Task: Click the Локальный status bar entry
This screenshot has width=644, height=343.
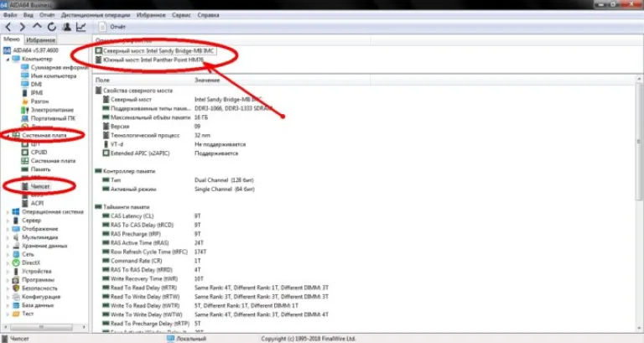Action: (187, 339)
